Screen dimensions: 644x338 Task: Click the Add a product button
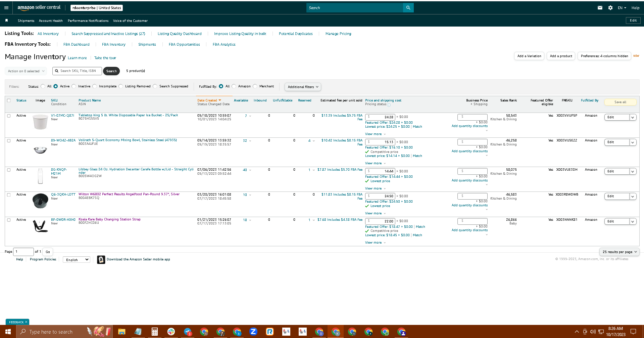click(x=561, y=56)
